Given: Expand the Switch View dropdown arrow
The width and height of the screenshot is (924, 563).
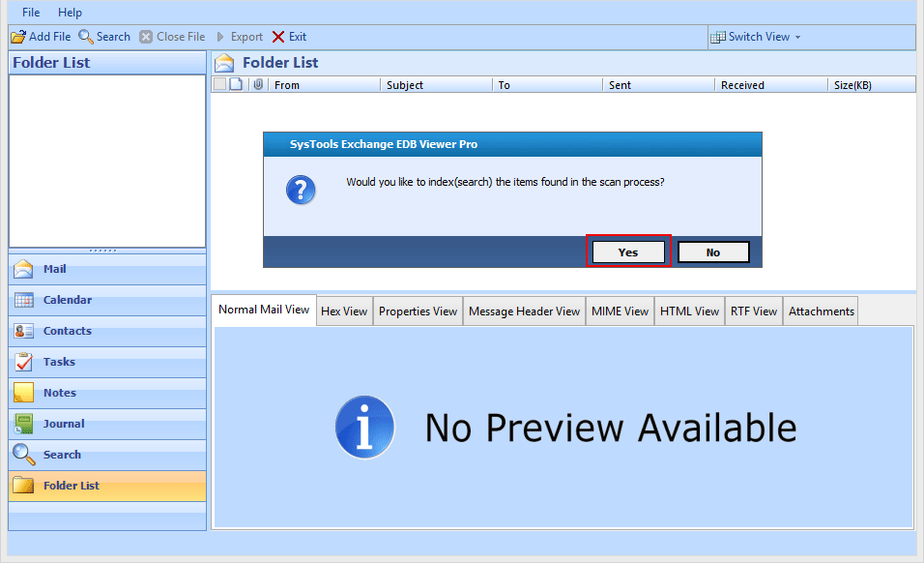Looking at the screenshot, I should (x=798, y=37).
